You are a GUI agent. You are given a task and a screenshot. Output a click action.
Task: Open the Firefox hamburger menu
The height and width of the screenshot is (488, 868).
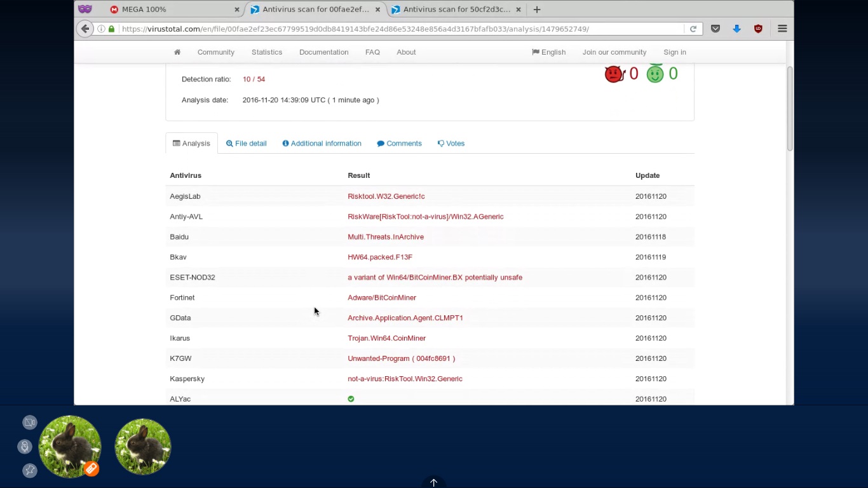click(x=782, y=29)
